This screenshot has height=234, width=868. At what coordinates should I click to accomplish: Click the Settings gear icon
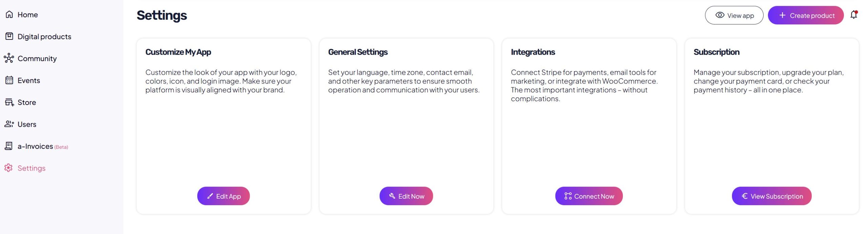[x=8, y=168]
